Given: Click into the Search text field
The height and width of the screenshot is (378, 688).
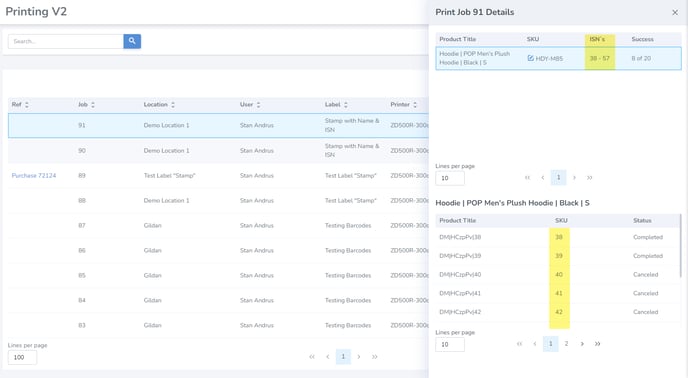Looking at the screenshot, I should (66, 41).
